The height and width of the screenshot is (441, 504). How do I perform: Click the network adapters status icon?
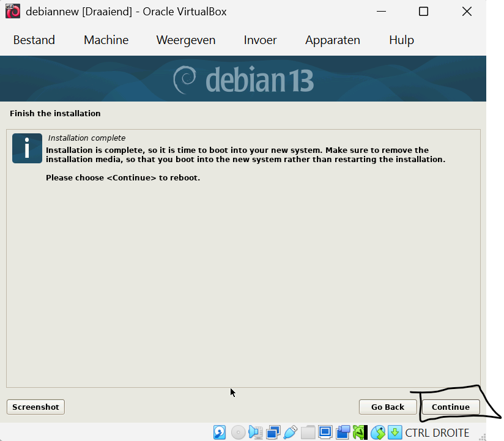[273, 432]
